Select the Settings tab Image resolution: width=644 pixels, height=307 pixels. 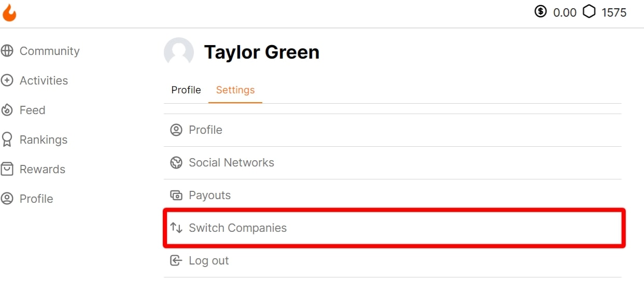click(235, 90)
